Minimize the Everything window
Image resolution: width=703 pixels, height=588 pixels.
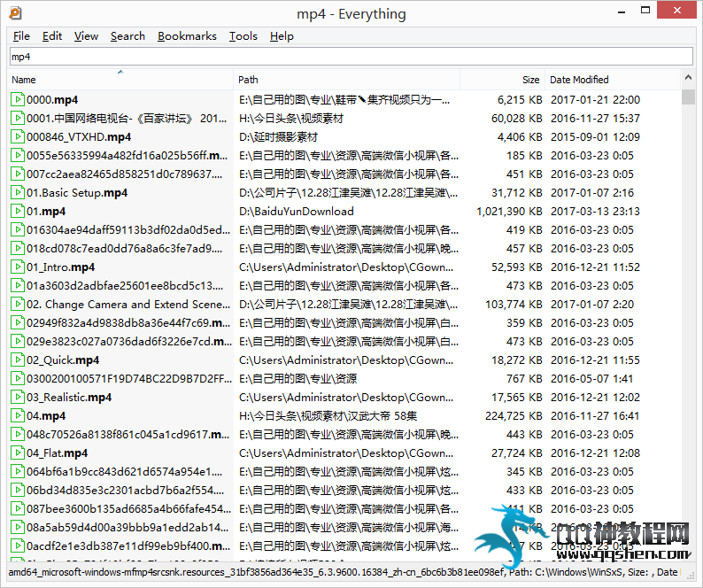622,12
